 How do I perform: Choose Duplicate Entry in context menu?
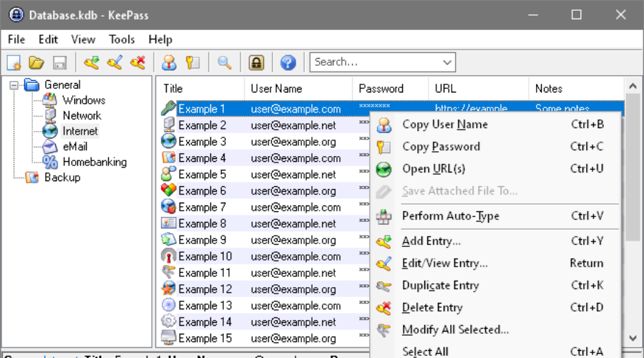point(496,285)
